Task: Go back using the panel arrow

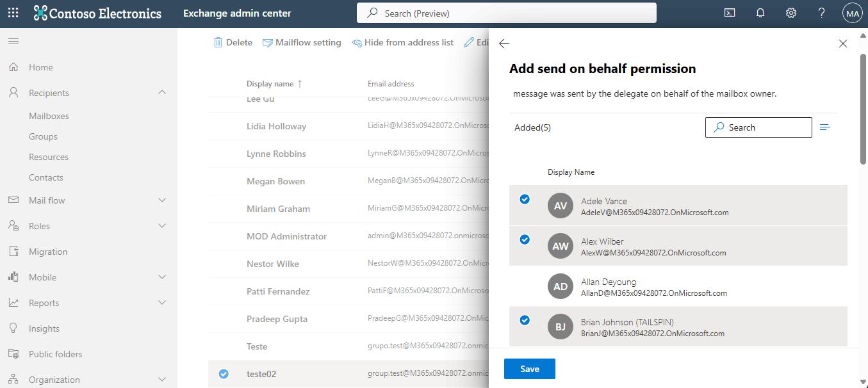Action: coord(504,44)
